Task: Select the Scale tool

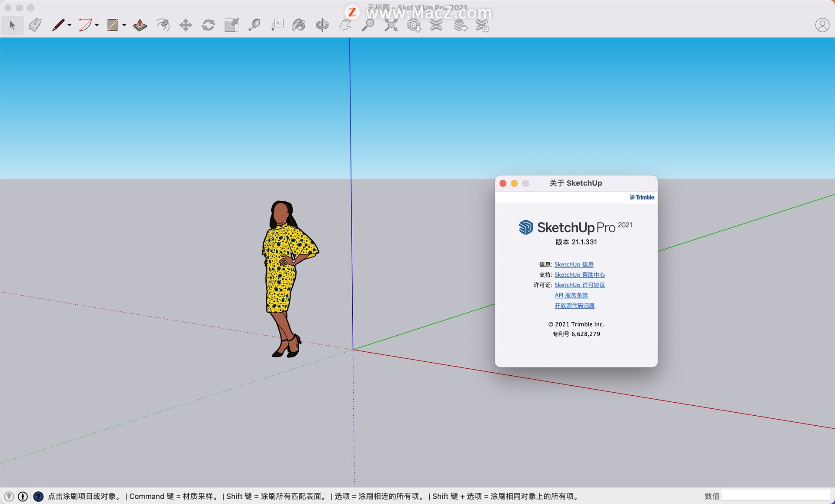Action: click(x=231, y=25)
